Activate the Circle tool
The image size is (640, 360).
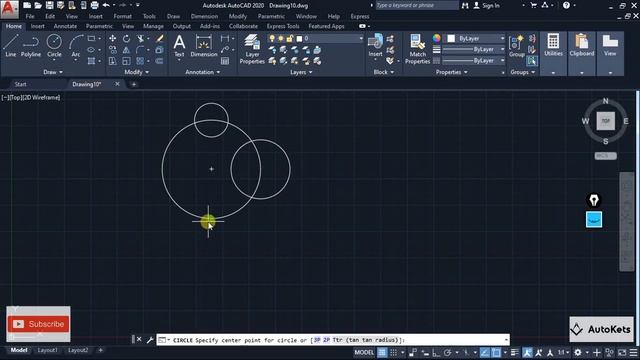pos(54,45)
